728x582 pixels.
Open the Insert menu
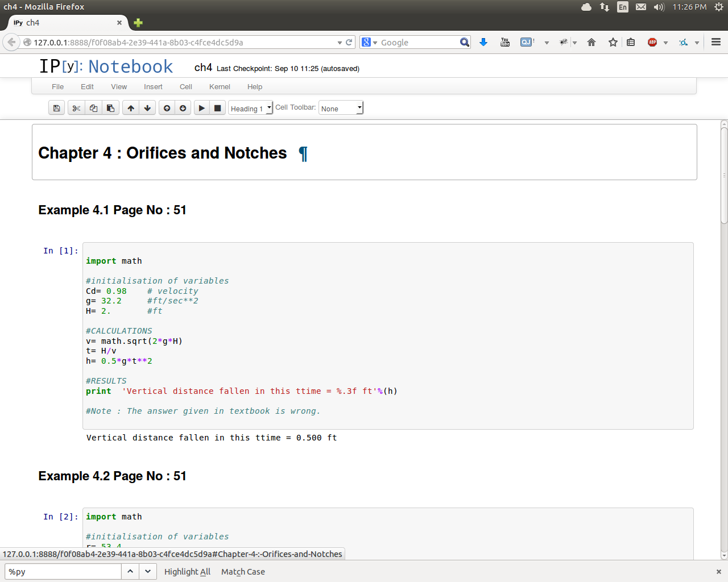pyautogui.click(x=153, y=87)
